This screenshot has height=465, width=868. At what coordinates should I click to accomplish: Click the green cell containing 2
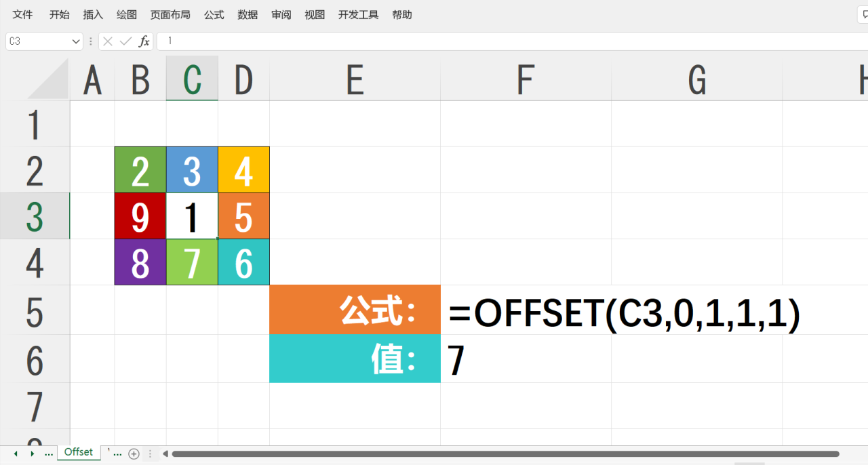[x=140, y=170]
